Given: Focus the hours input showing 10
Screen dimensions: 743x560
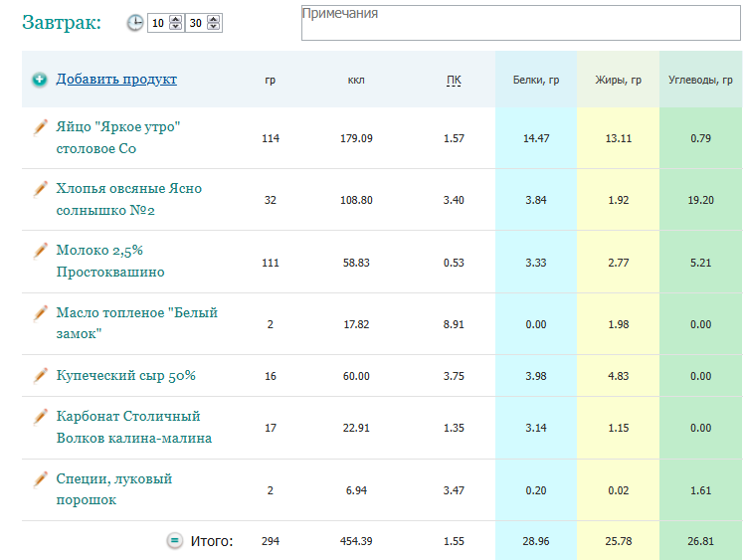Looking at the screenshot, I should click(159, 23).
